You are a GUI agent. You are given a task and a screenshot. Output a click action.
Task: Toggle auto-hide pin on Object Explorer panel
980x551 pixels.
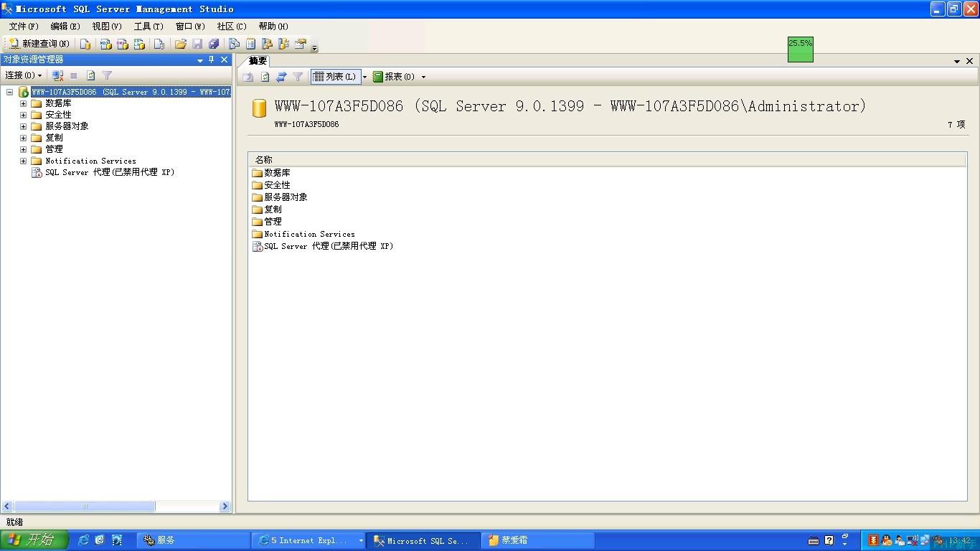pyautogui.click(x=212, y=60)
